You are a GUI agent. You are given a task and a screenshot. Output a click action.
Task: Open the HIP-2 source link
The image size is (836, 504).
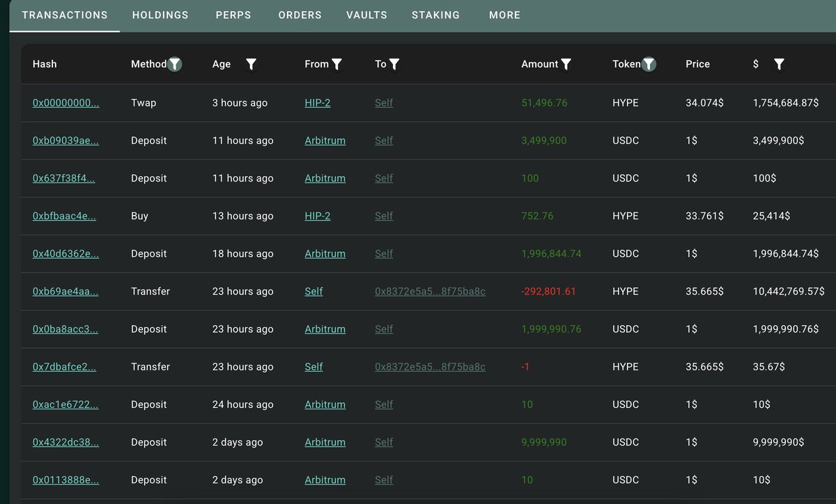click(x=318, y=102)
